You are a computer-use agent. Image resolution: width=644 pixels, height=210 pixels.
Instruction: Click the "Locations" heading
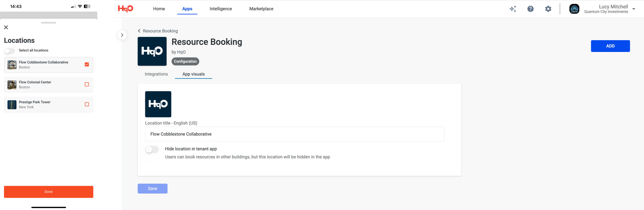[x=19, y=40]
